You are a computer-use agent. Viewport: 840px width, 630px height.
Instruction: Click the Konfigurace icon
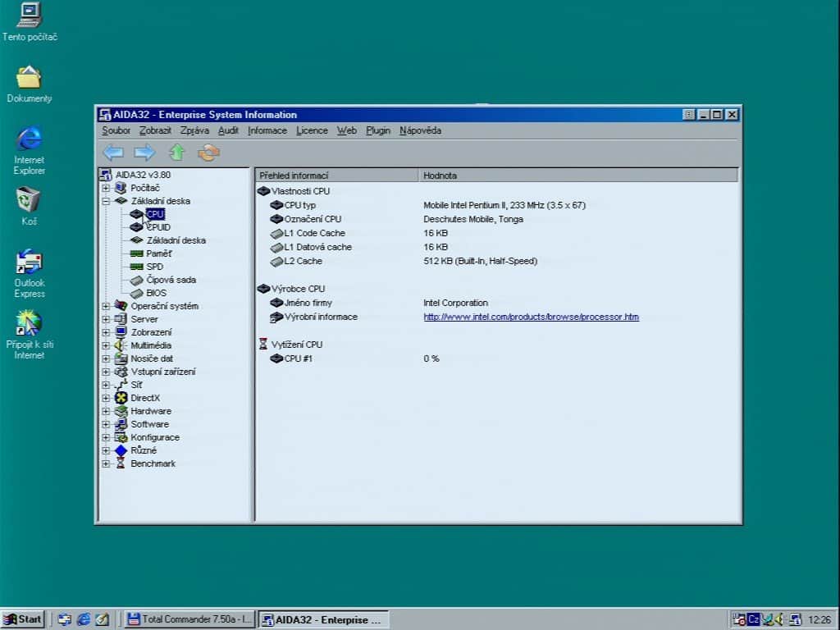tap(121, 437)
